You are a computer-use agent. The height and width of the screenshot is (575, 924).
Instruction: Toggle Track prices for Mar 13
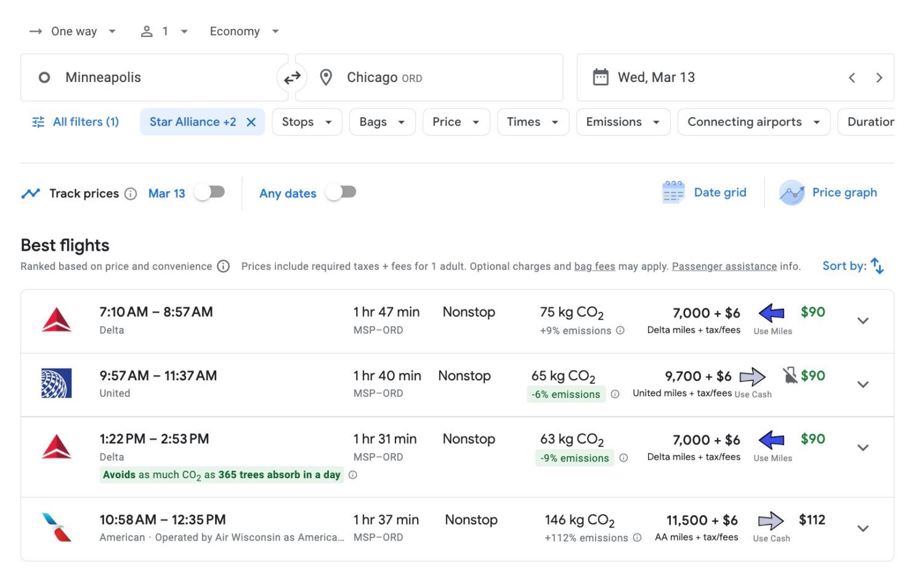pos(210,192)
